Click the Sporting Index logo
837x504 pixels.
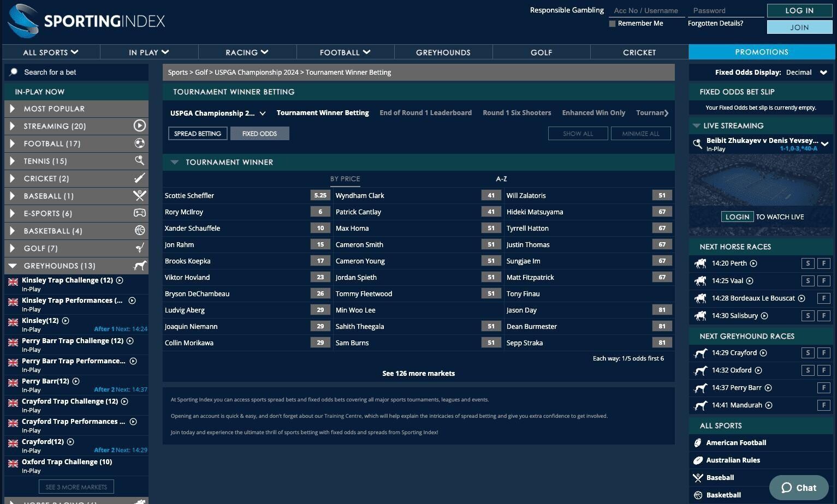point(87,21)
